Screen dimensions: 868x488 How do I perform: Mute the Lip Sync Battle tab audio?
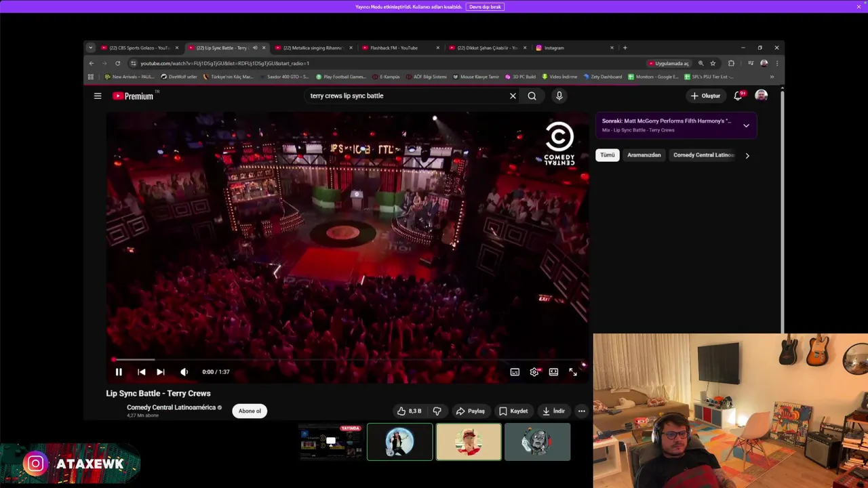coord(255,48)
